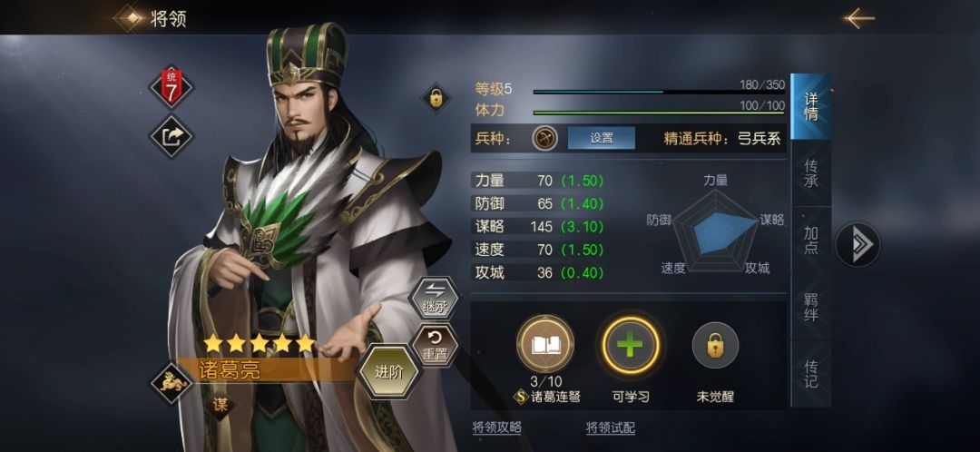Open the 将领试配 link
Viewport: 980px width, 452px height.
click(x=611, y=427)
